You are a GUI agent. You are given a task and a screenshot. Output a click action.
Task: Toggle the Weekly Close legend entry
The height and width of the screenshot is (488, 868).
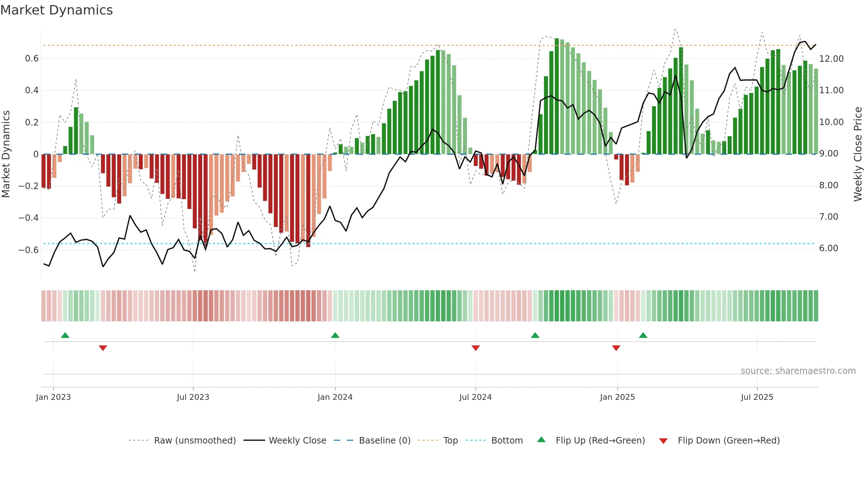click(x=285, y=441)
